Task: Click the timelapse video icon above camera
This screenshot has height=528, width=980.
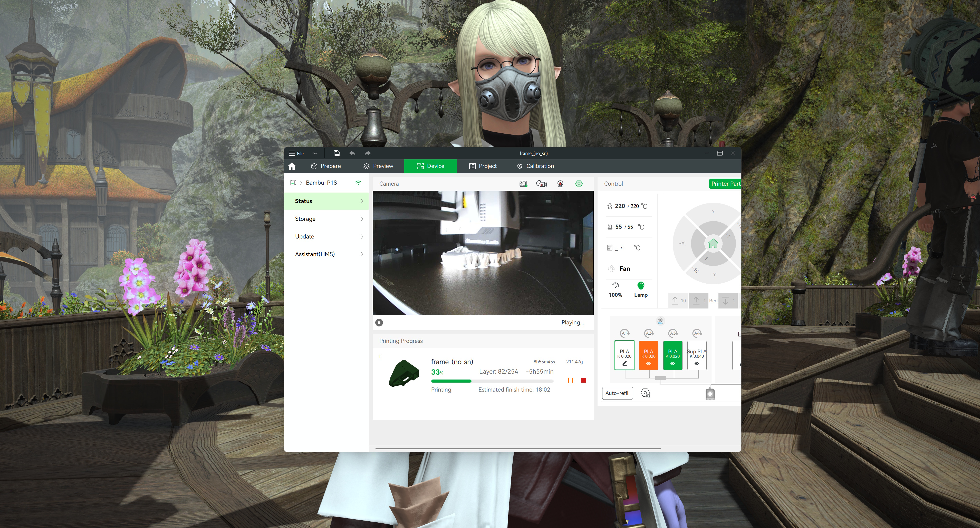Action: point(541,184)
